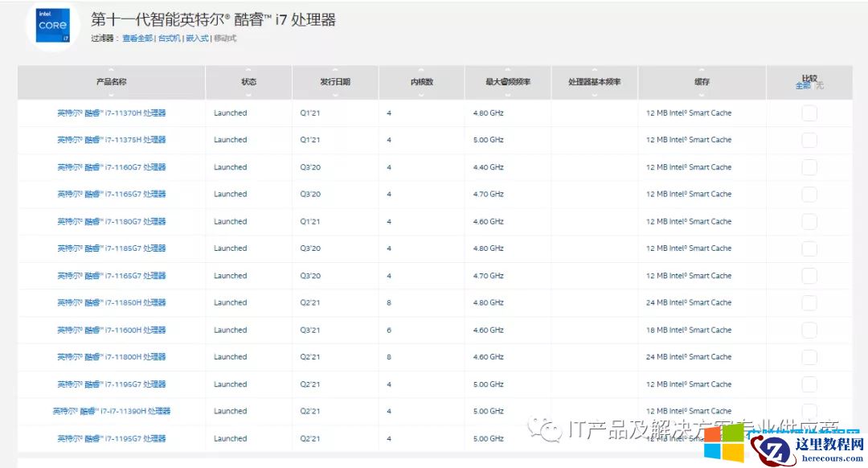Image resolution: width=868 pixels, height=468 pixels.
Task: Click Q1'21 in i7-1180G7 row
Action: click(x=310, y=222)
